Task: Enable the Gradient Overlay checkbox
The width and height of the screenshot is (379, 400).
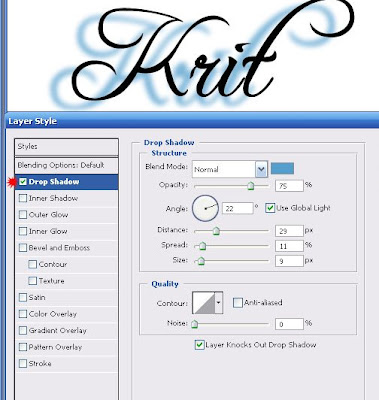Action: (23, 331)
